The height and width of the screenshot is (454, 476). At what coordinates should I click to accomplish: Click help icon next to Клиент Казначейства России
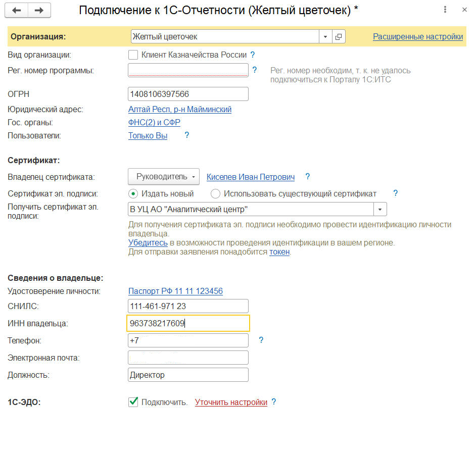(x=253, y=55)
